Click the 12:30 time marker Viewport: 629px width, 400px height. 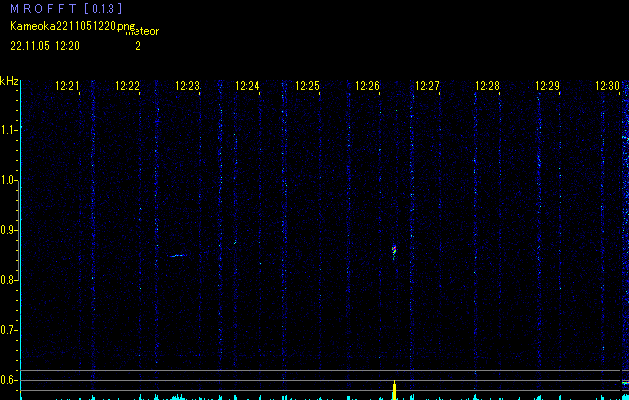tap(607, 86)
